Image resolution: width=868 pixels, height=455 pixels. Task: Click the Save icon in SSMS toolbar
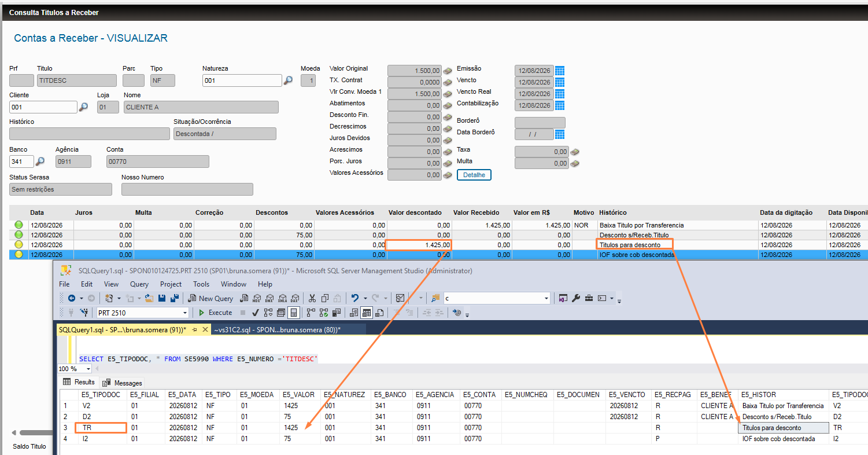pos(161,299)
